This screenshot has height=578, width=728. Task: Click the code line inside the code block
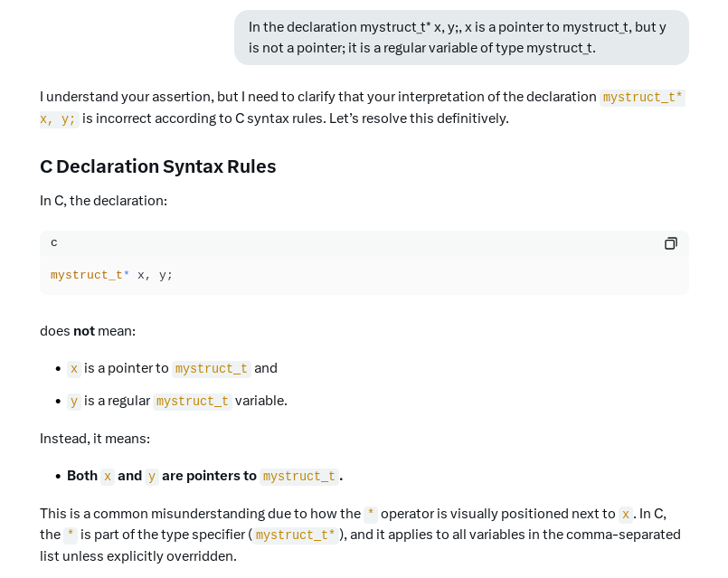pos(111,275)
